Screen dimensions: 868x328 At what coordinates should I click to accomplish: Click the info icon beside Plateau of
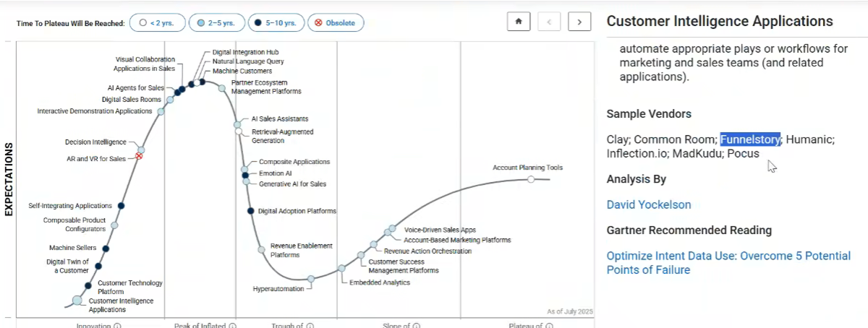(x=548, y=325)
